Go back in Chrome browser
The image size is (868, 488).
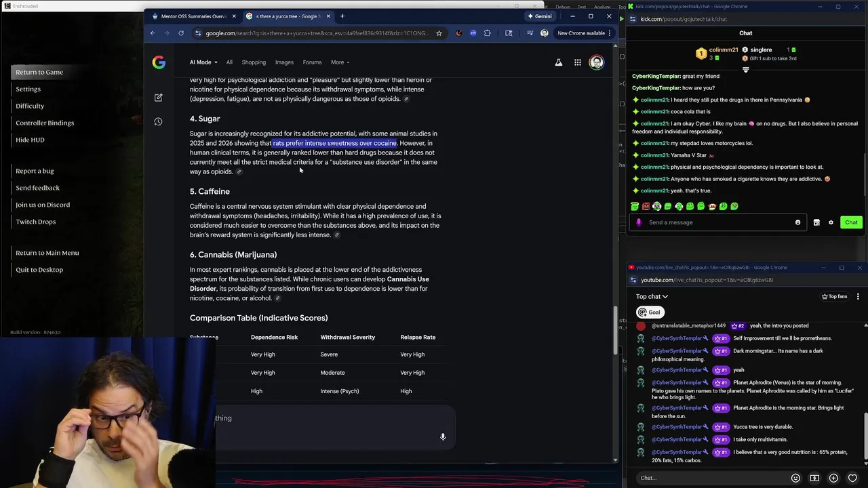[153, 33]
